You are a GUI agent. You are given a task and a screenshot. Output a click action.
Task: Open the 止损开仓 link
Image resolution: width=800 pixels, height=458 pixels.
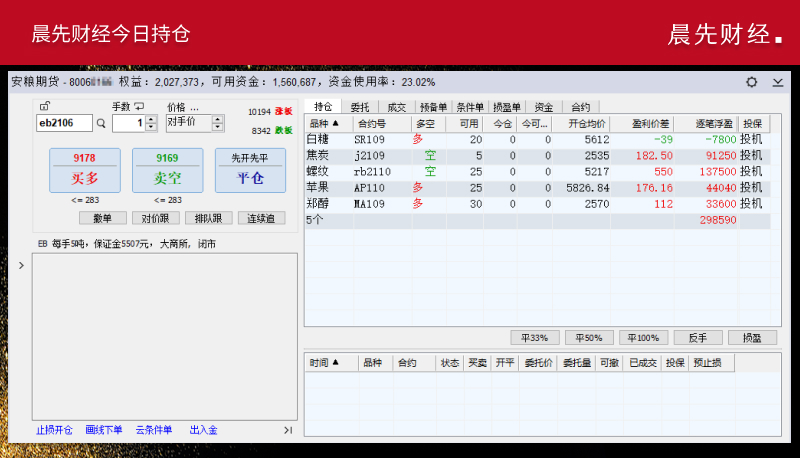pos(54,430)
